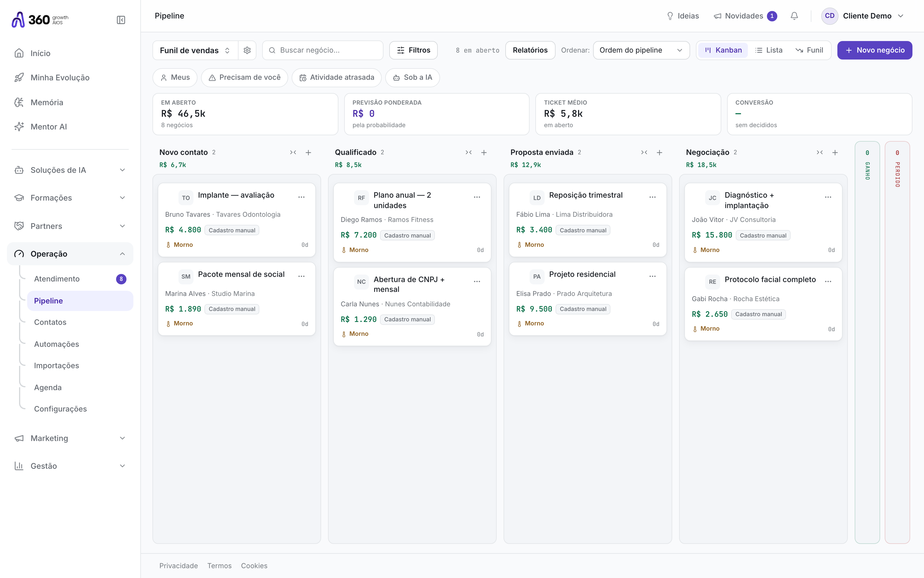Toggle Precisam de você filter
The height and width of the screenshot is (578, 924).
pos(244,78)
